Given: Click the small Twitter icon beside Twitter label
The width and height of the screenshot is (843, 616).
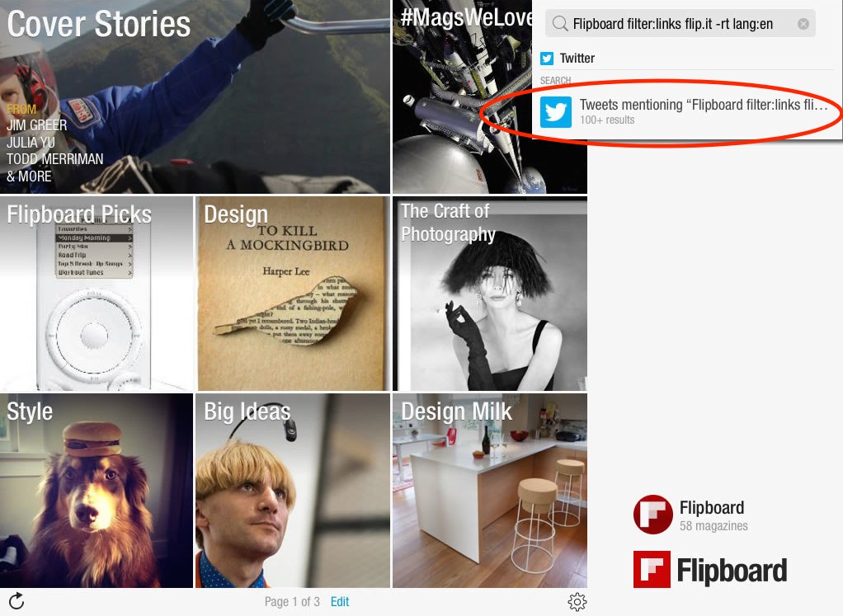Looking at the screenshot, I should 548,58.
